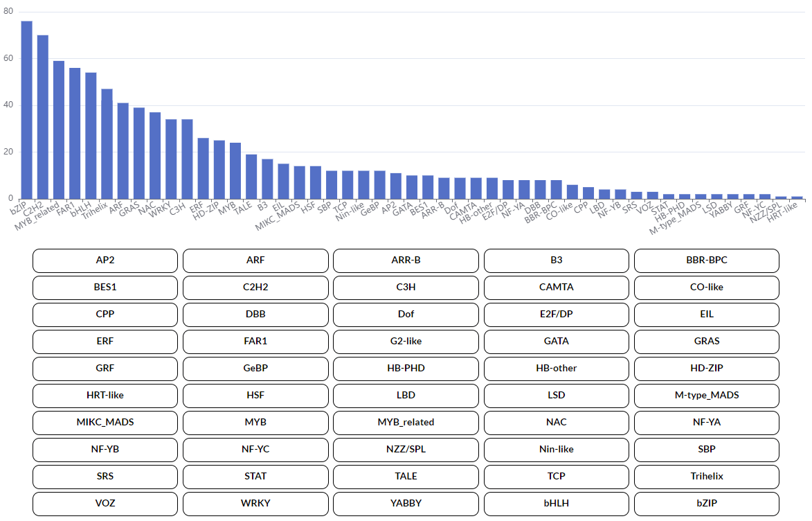
Task: Click the bHLH bar in the bar chart
Action: coord(91,136)
